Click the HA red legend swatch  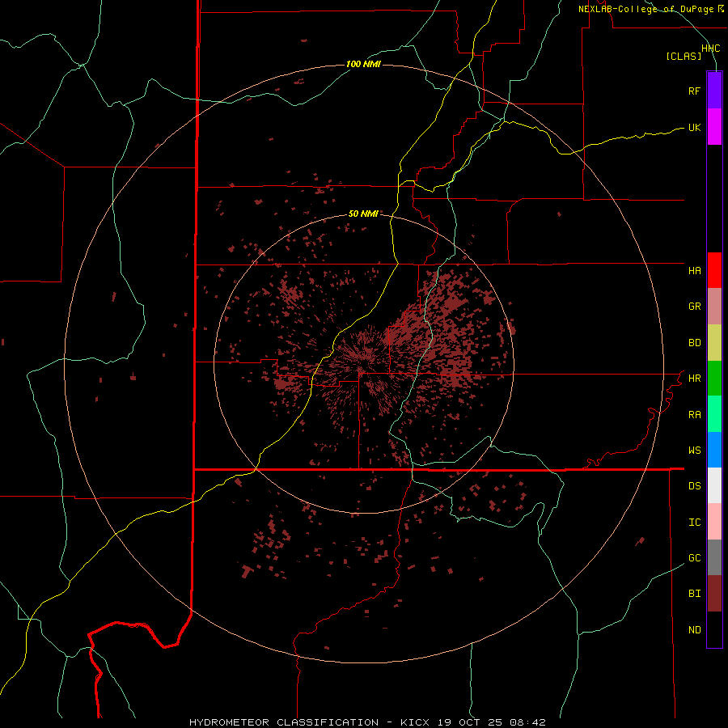coord(714,270)
